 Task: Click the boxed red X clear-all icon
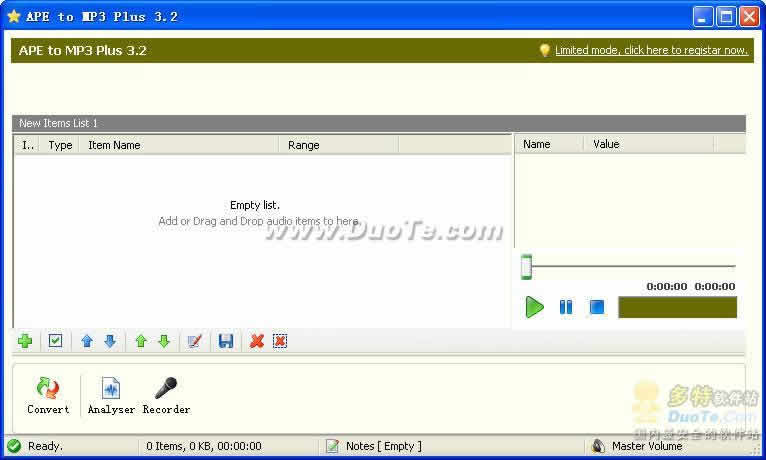coord(280,341)
